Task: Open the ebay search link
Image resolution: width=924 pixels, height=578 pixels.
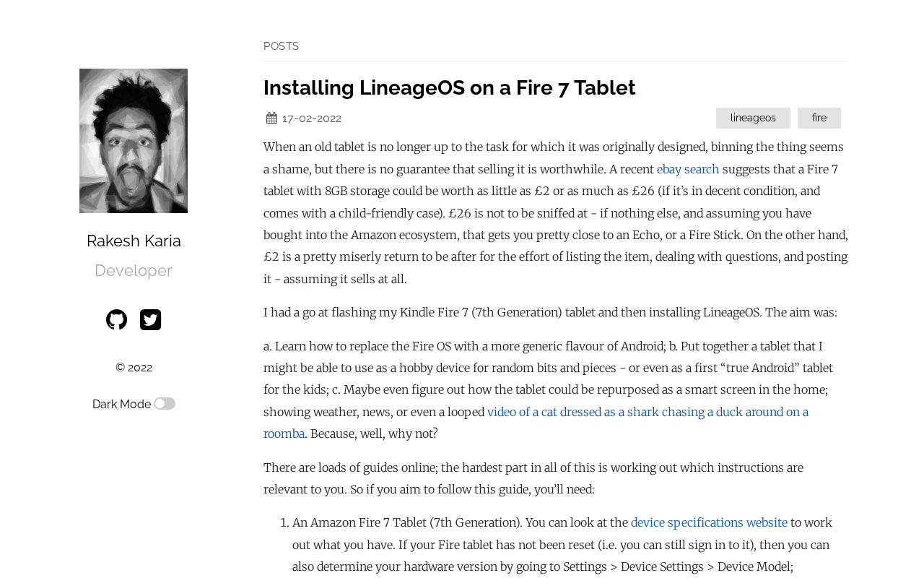Action: pyautogui.click(x=688, y=169)
